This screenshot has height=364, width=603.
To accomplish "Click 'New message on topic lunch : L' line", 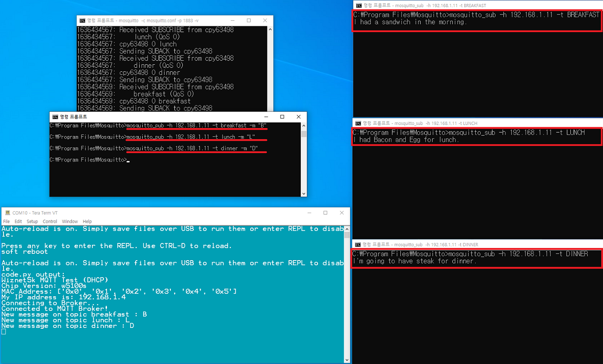I will click(66, 320).
